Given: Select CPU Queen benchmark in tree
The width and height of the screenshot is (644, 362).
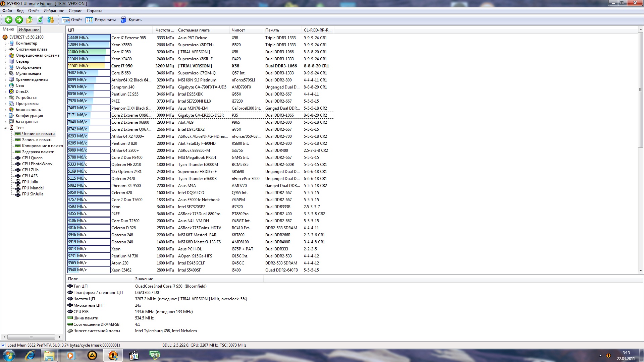Looking at the screenshot, I should 32,158.
